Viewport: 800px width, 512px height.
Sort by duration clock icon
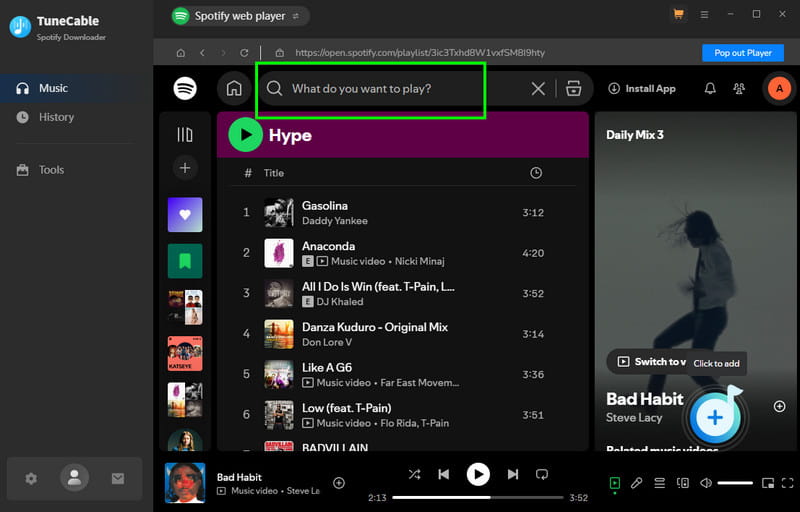pos(536,173)
